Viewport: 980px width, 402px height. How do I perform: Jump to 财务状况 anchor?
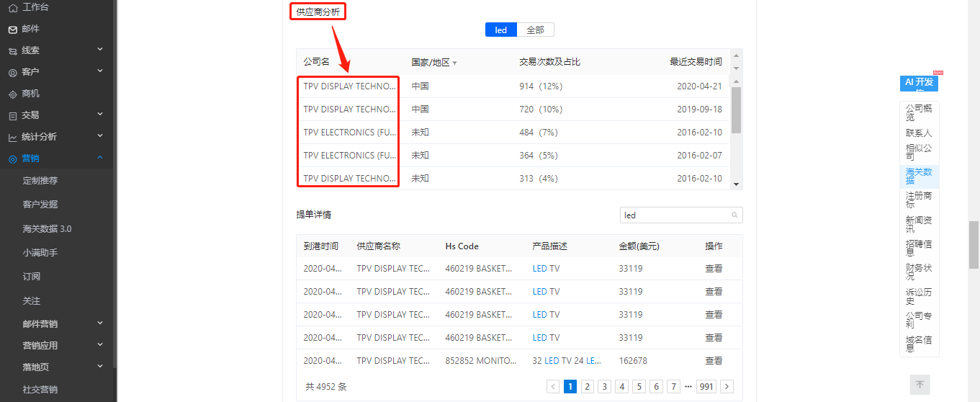pos(919,272)
